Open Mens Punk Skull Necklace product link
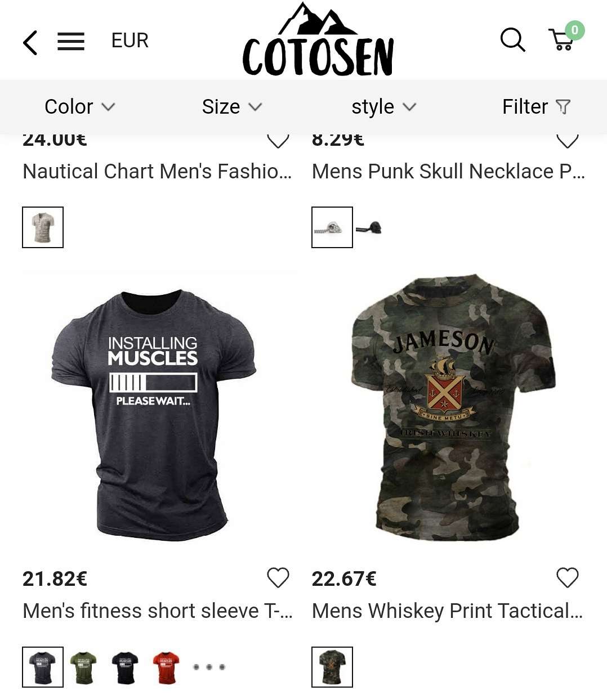607x700 pixels. (449, 171)
